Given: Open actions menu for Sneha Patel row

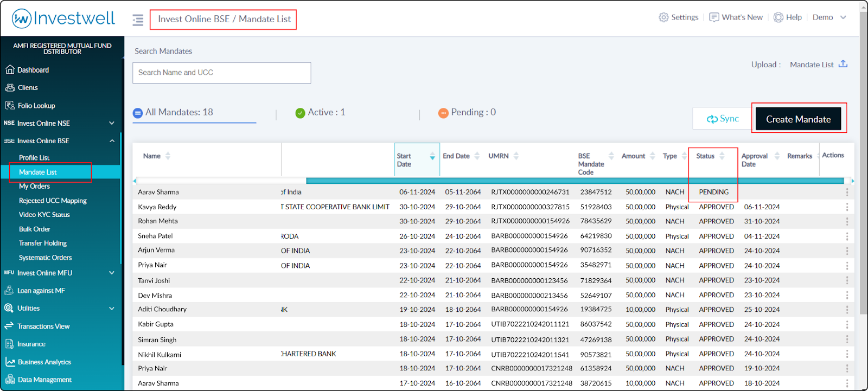Looking at the screenshot, I should [x=847, y=236].
